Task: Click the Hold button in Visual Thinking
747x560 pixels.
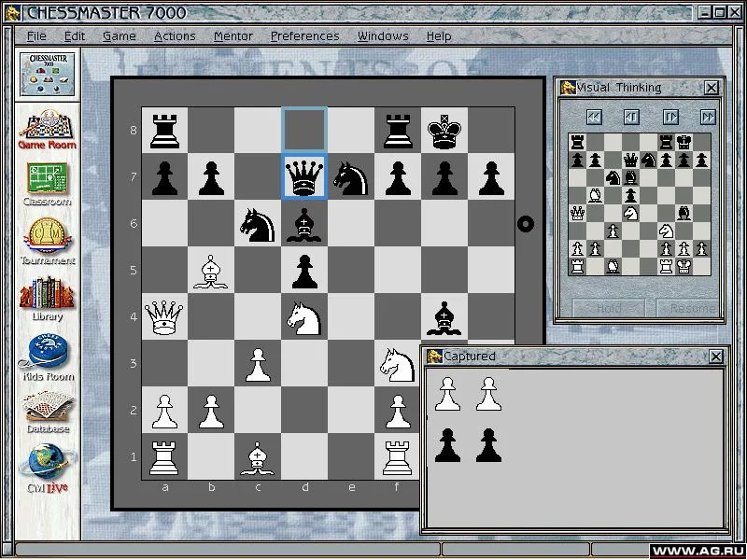Action: click(609, 308)
